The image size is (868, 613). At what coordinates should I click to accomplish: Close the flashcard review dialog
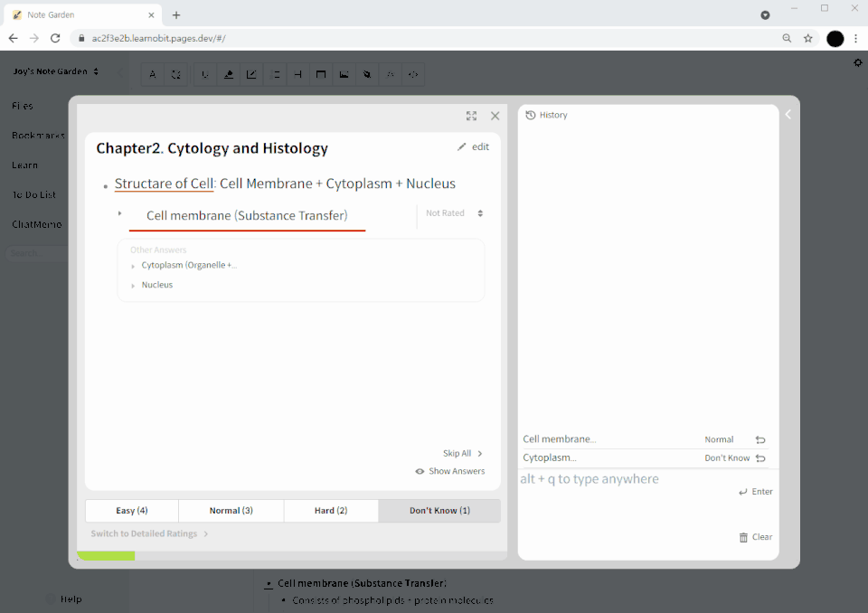click(495, 116)
